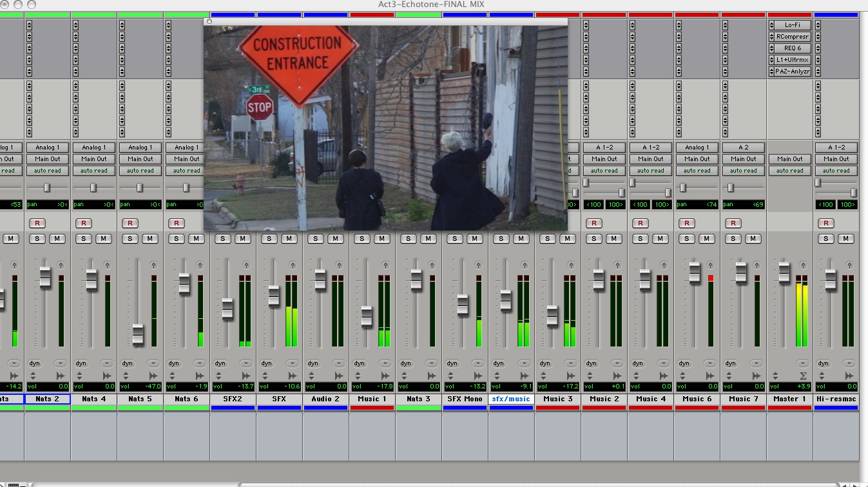Click the dyn button on SFX2 channel
Screen dimensions: 868x487
220,363
